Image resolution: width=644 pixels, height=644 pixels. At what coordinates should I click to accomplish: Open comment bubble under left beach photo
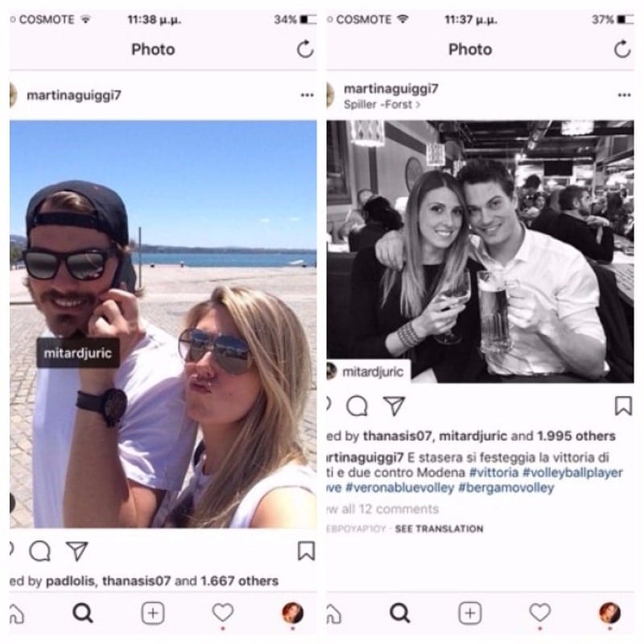(x=39, y=551)
